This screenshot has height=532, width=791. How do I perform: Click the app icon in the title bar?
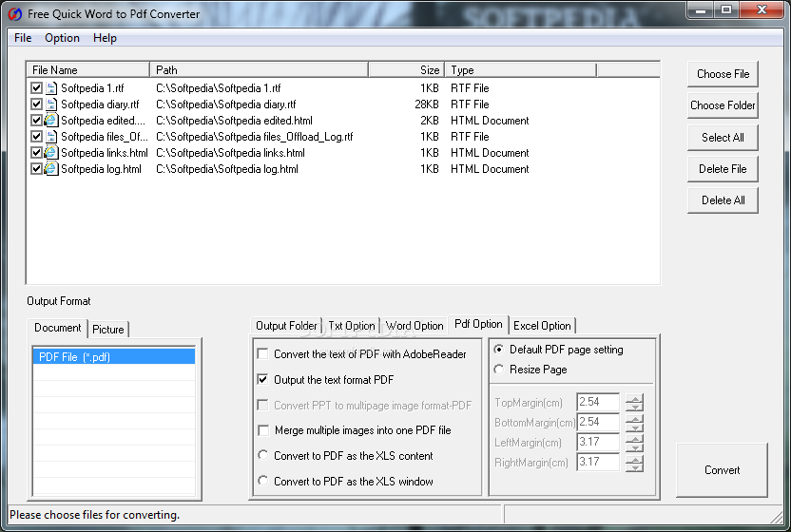15,14
